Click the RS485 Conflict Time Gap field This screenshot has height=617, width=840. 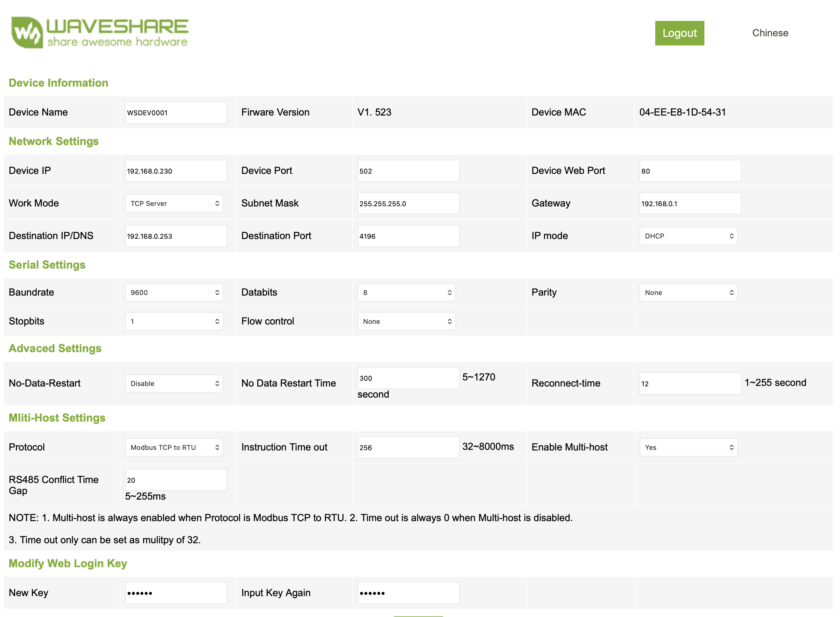point(176,480)
